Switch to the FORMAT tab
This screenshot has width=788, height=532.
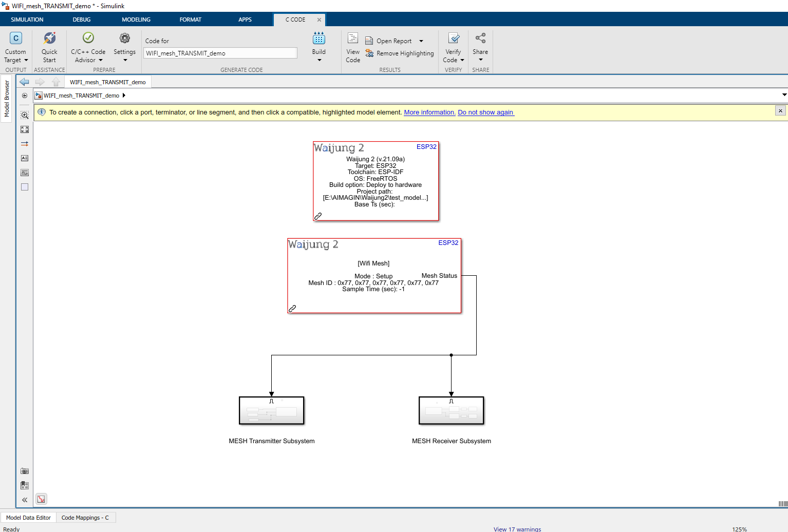pos(191,20)
